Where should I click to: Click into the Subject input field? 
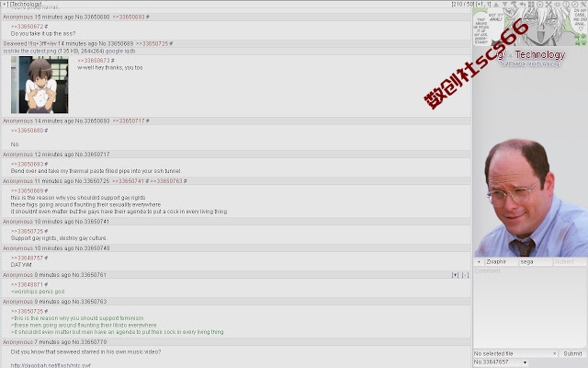pos(570,261)
